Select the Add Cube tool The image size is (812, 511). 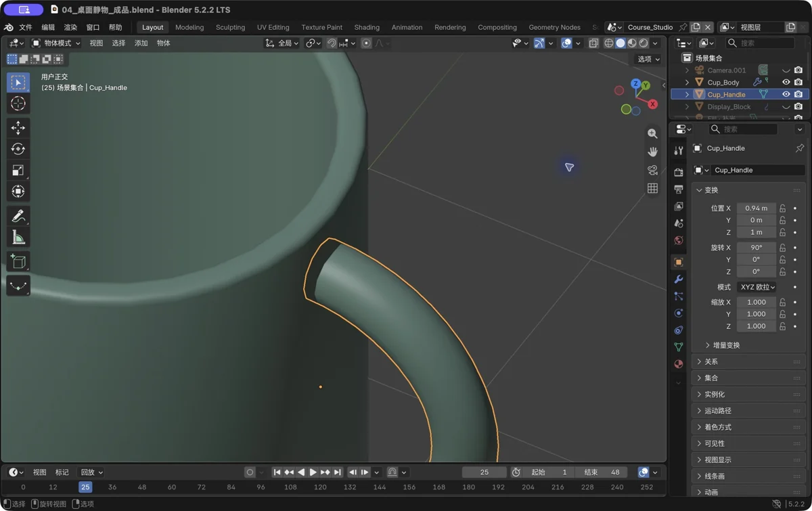click(18, 262)
